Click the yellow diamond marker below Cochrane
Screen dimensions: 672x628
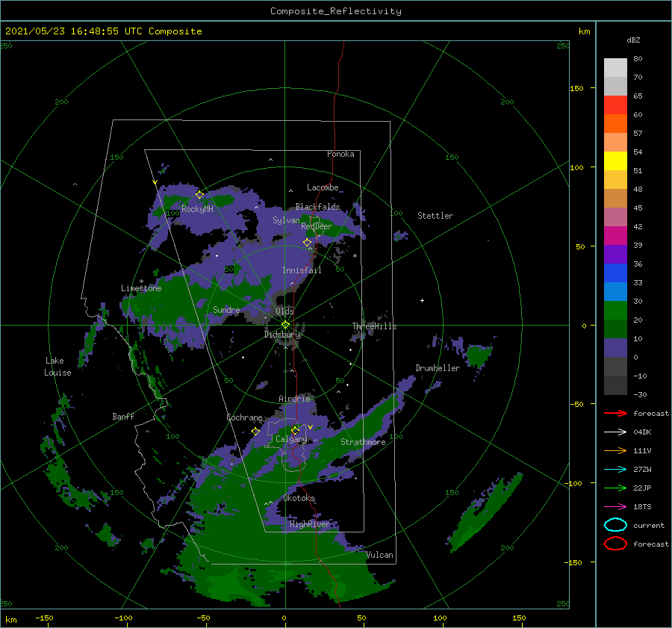pyautogui.click(x=255, y=432)
